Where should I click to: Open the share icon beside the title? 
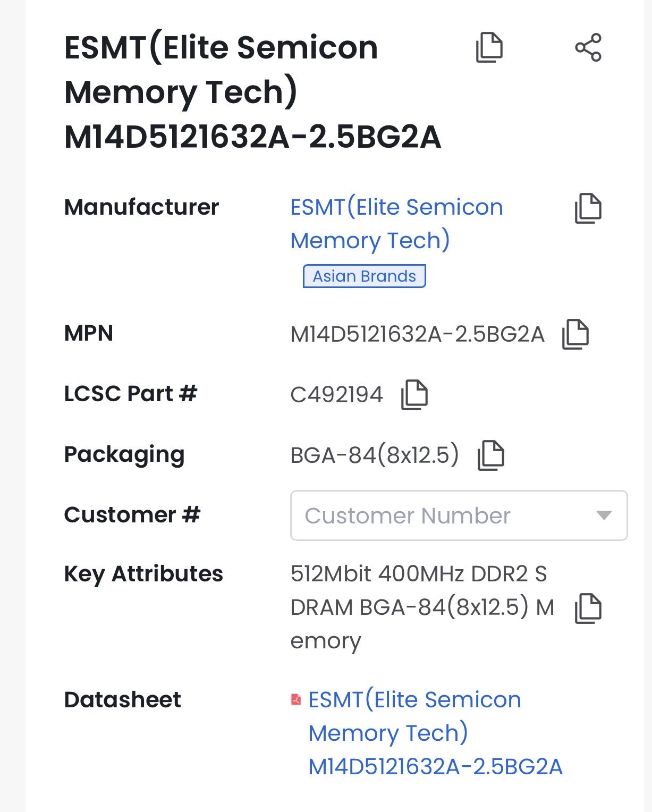(588, 47)
